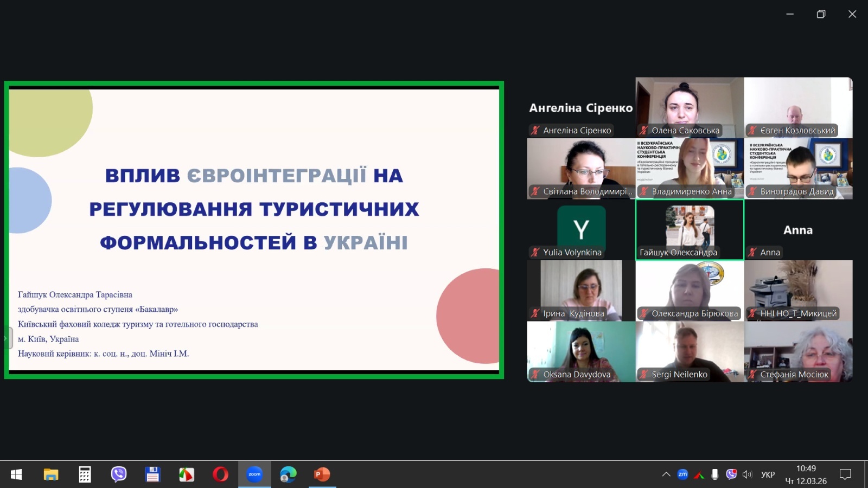Open the clock and date flyout

806,474
